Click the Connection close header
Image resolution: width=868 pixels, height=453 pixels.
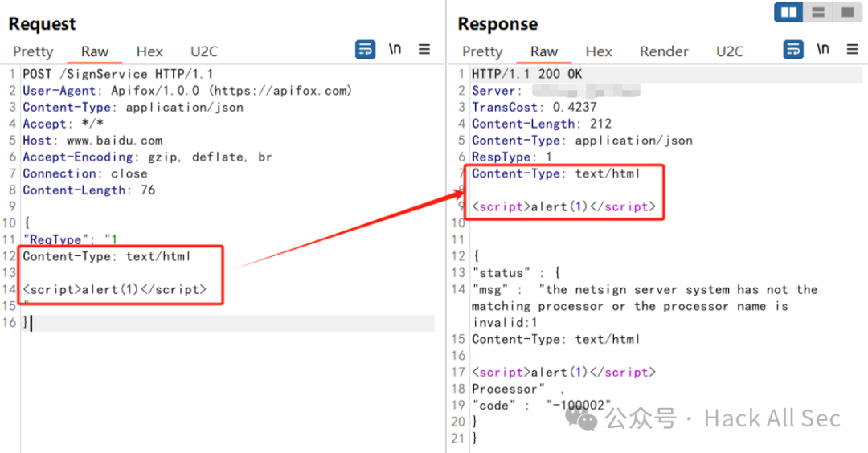pyautogui.click(x=84, y=173)
